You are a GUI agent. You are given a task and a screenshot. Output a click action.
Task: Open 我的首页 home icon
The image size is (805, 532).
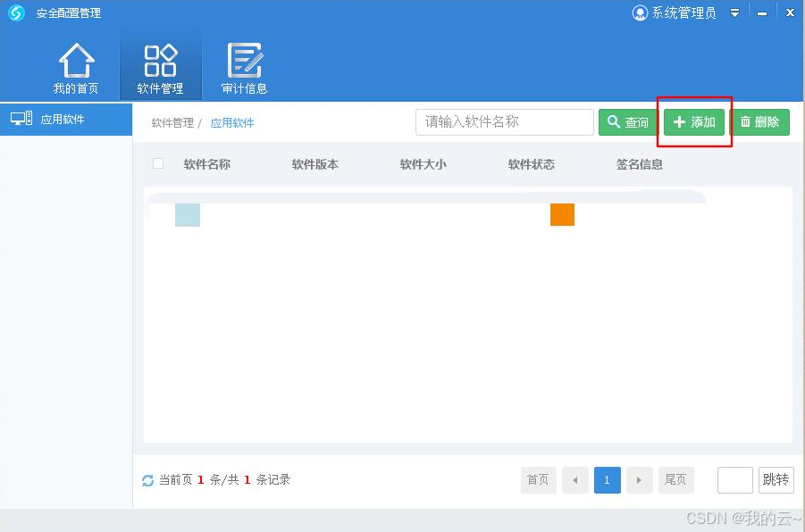(x=76, y=61)
